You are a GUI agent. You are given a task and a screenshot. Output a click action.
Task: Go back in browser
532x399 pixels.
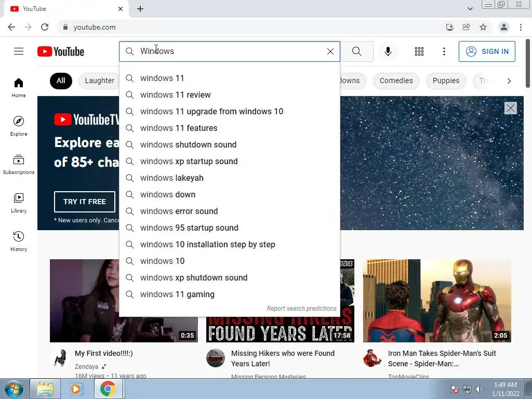tap(11, 27)
